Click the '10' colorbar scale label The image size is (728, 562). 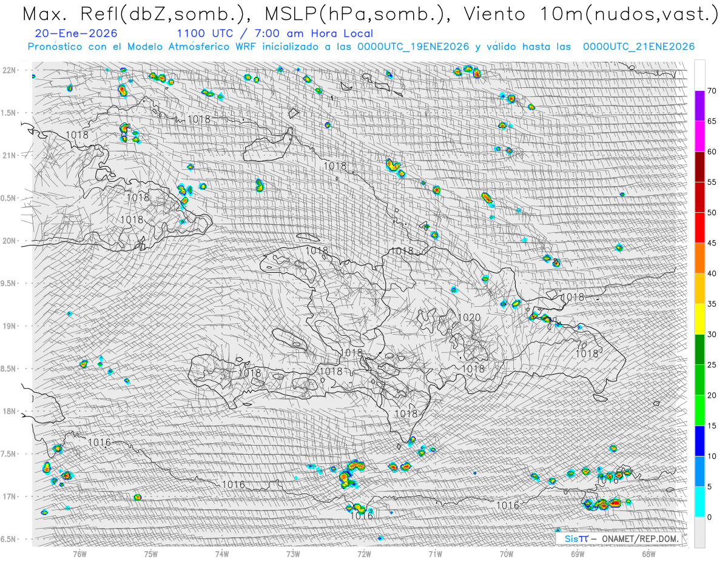click(x=712, y=456)
